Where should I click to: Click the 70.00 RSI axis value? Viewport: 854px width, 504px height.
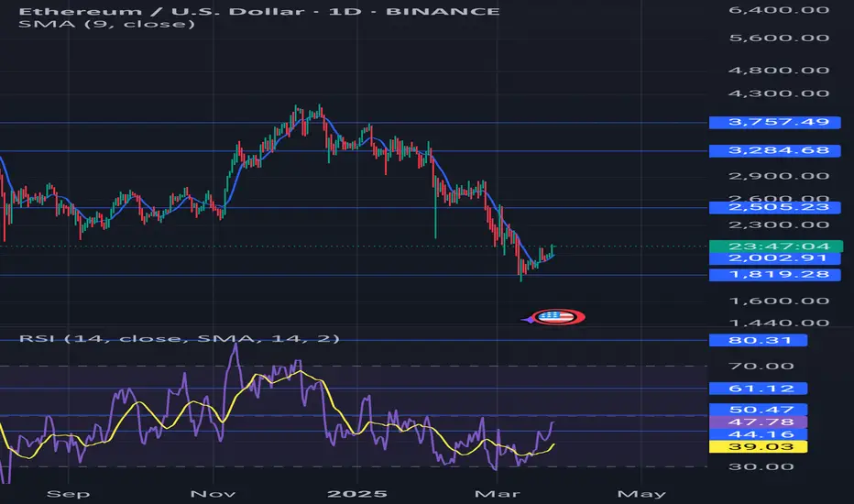(761, 367)
